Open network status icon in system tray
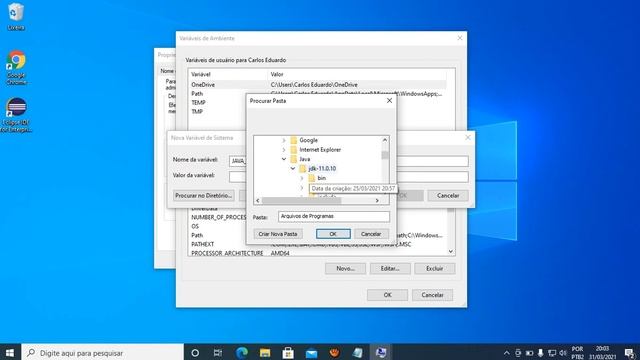Screen dimensions: 640x360 (552, 353)
